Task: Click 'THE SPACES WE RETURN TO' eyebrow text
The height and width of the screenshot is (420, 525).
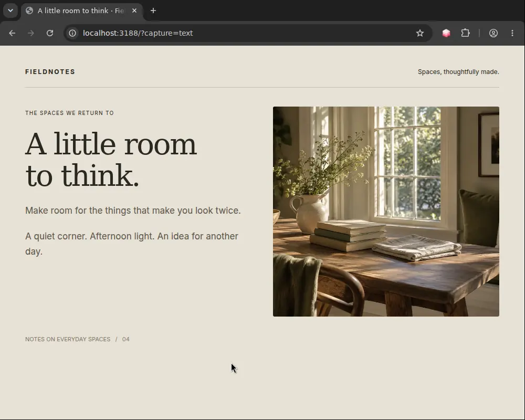Action: coord(70,113)
